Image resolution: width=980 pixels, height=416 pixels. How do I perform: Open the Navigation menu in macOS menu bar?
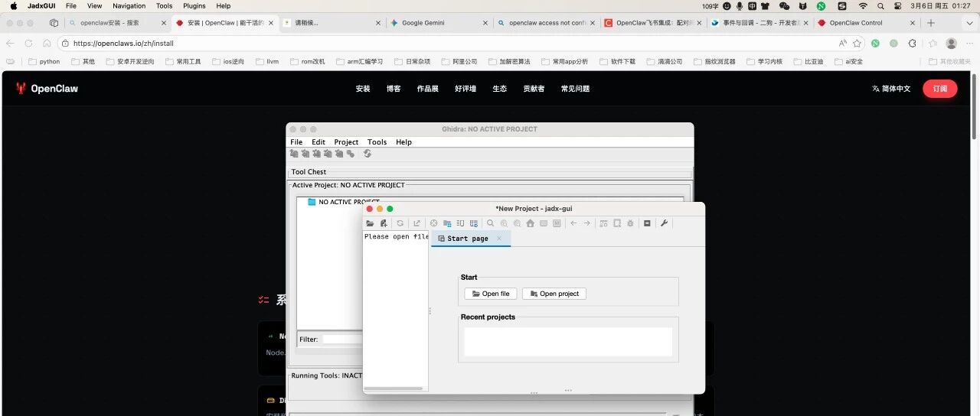[129, 5]
